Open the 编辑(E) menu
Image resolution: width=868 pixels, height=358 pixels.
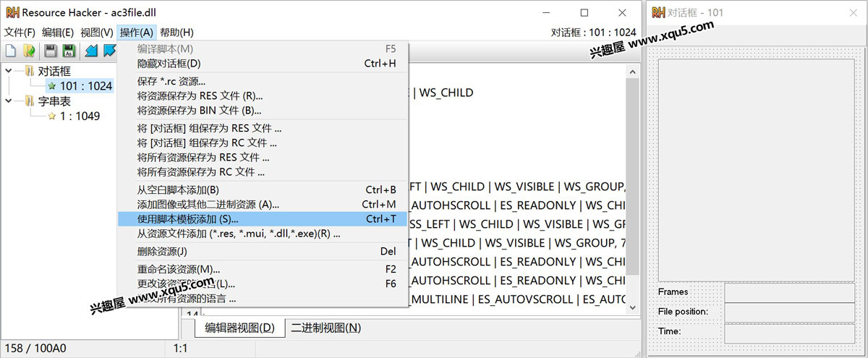tap(58, 32)
